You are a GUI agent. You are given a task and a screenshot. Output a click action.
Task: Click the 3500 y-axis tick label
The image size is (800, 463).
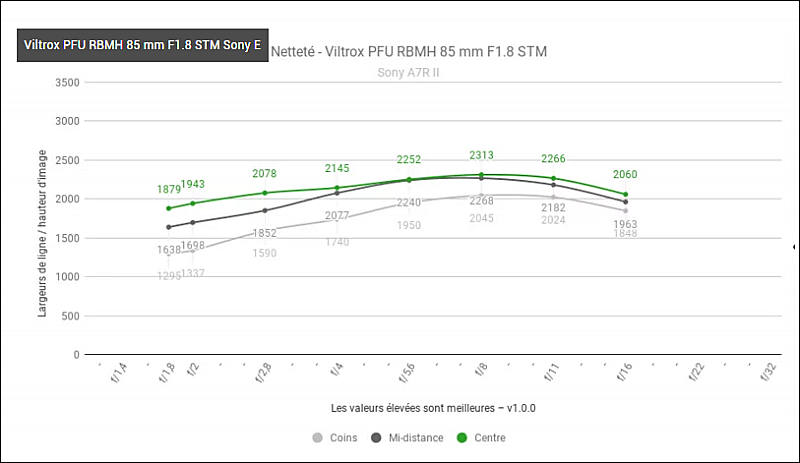(x=67, y=83)
